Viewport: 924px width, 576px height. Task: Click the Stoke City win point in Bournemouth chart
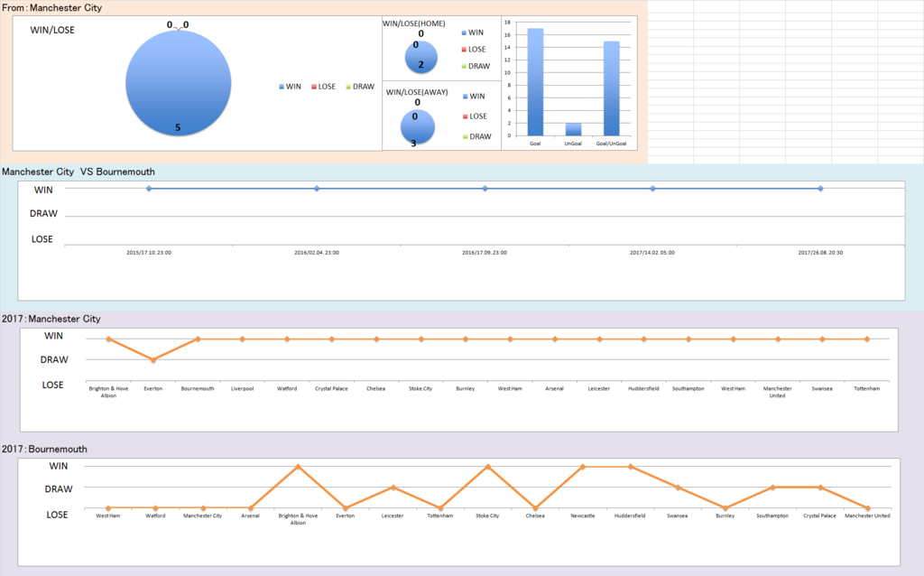(487, 467)
